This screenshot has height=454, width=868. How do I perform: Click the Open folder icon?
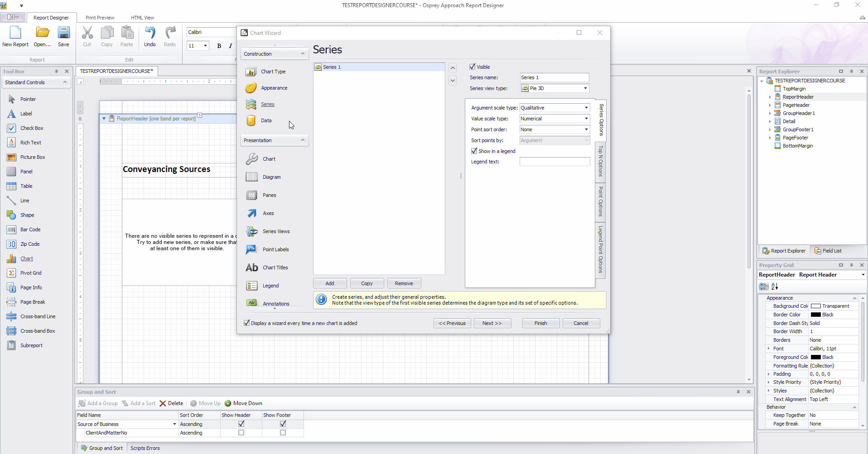click(43, 33)
